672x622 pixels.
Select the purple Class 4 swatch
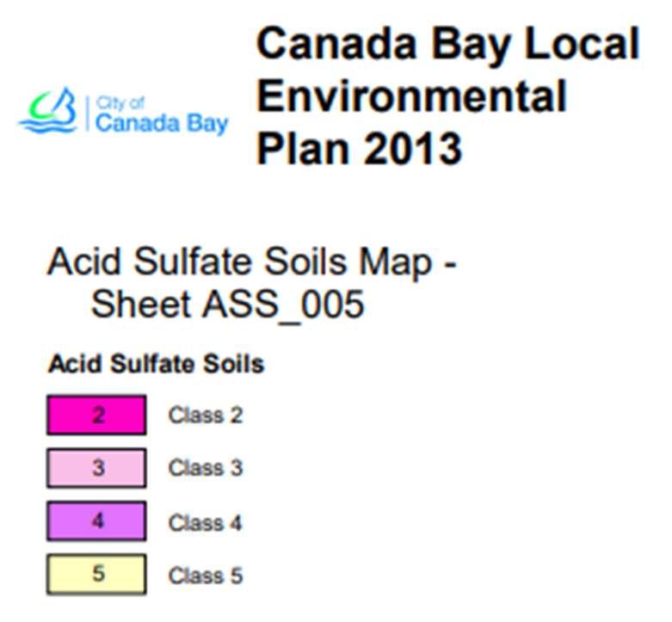(96, 520)
